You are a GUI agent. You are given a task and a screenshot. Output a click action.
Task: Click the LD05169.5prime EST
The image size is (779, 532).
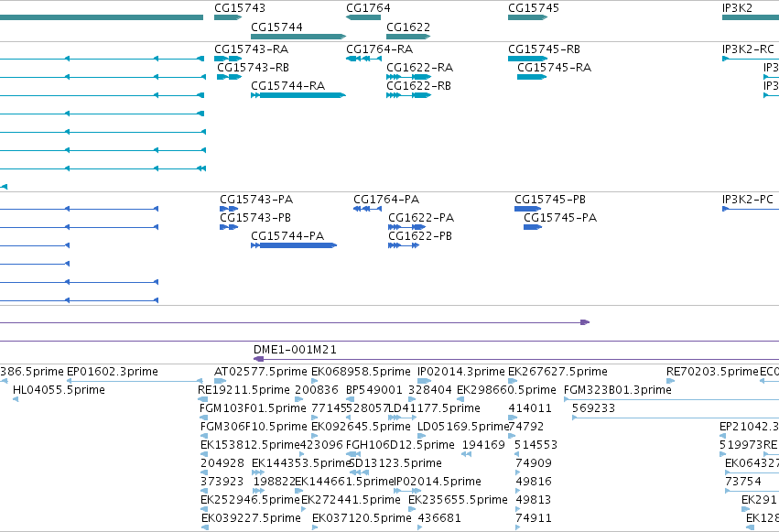(x=421, y=436)
